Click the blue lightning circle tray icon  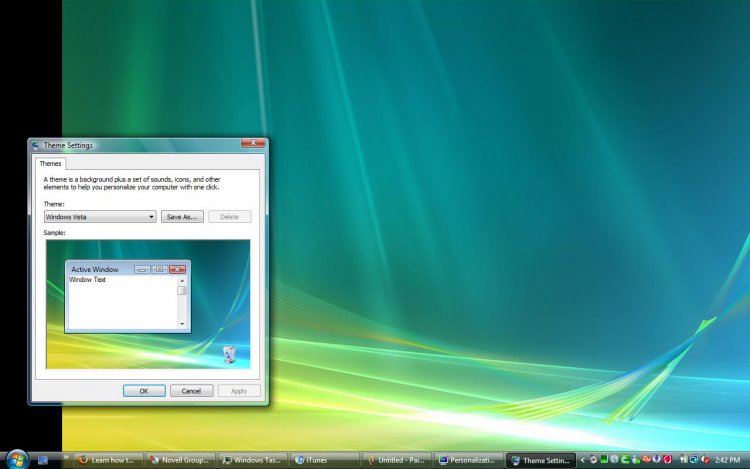pos(656,459)
